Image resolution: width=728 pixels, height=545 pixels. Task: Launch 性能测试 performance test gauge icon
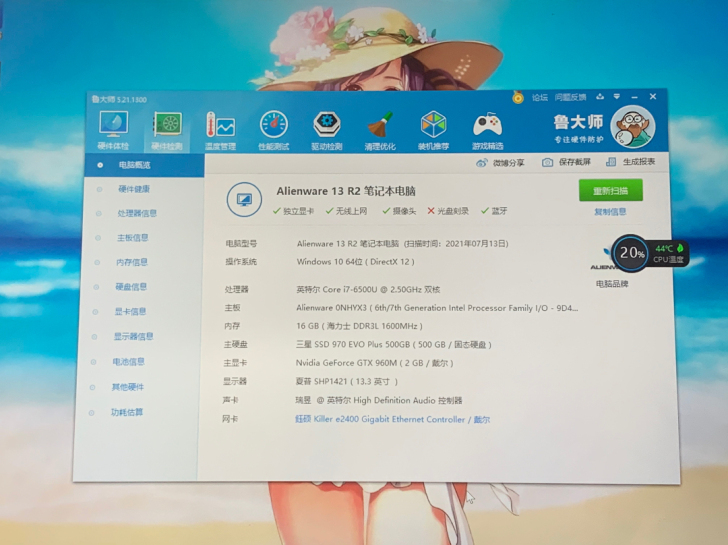click(x=273, y=131)
